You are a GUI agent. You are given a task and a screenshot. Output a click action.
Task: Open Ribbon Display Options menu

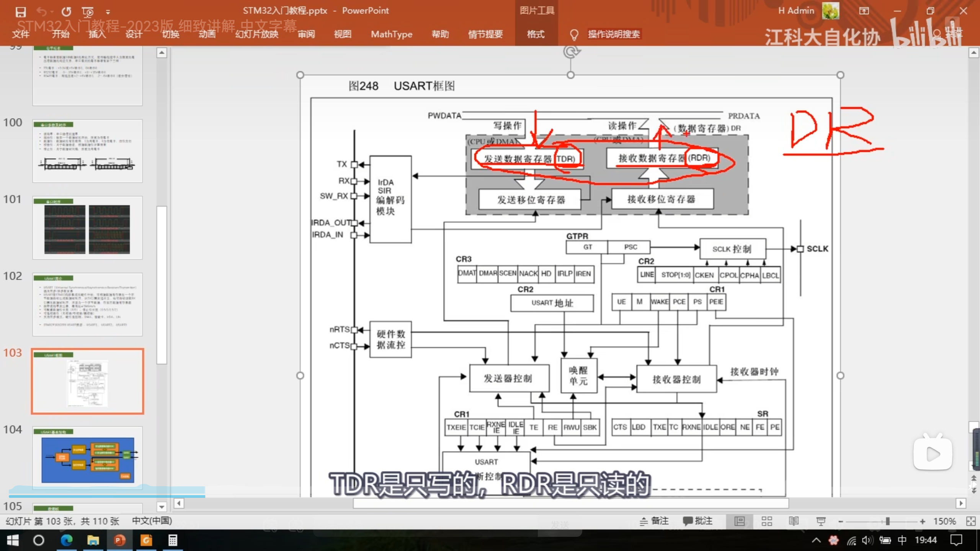(x=864, y=11)
